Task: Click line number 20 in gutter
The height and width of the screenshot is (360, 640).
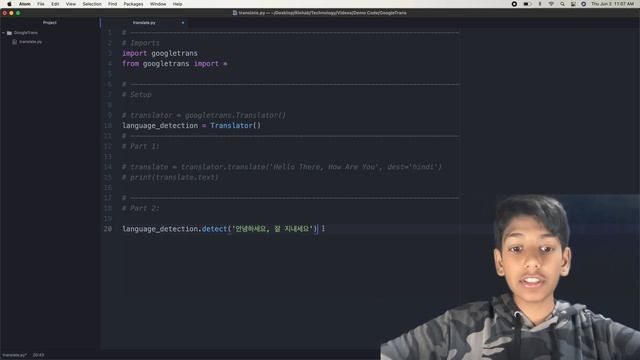Action: (108, 229)
